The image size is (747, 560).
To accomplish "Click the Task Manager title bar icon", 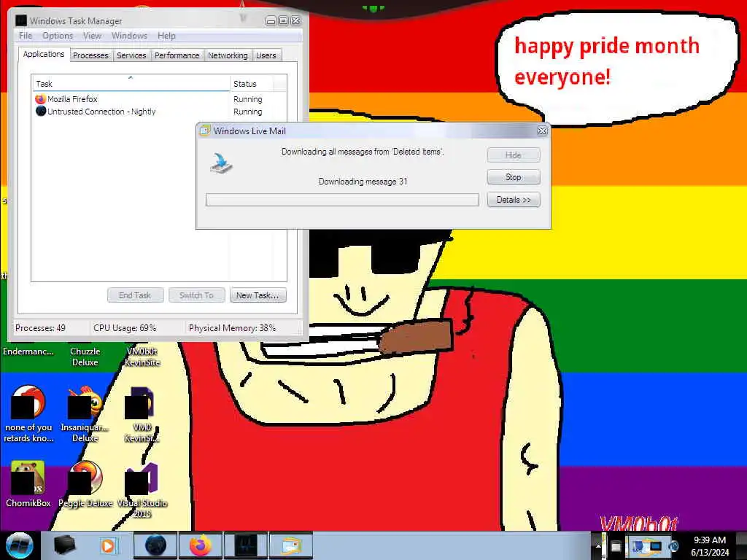I will tap(21, 20).
